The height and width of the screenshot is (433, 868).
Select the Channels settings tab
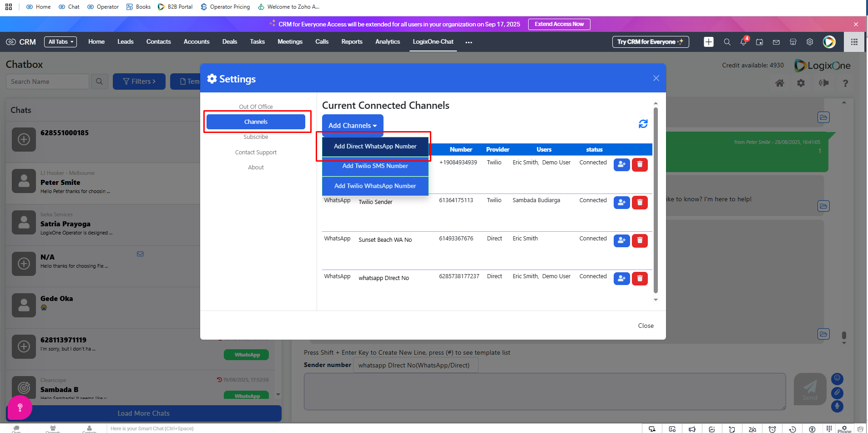tap(256, 122)
